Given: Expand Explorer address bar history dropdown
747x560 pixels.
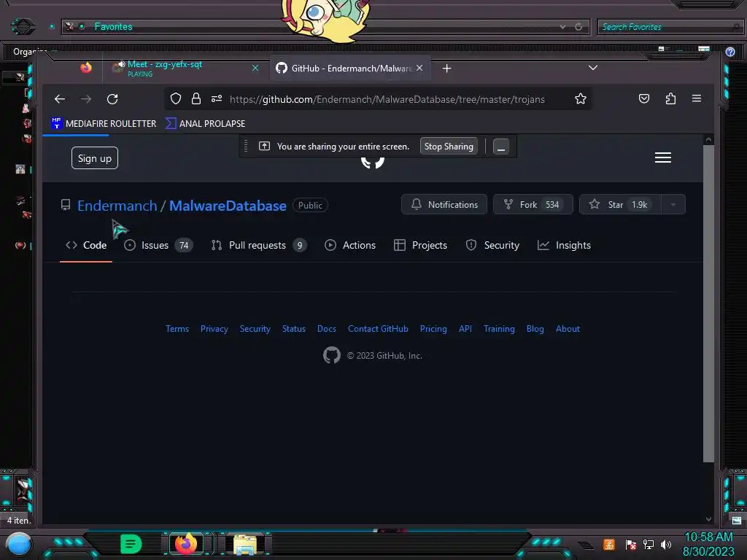Looking at the screenshot, I should 562,27.
